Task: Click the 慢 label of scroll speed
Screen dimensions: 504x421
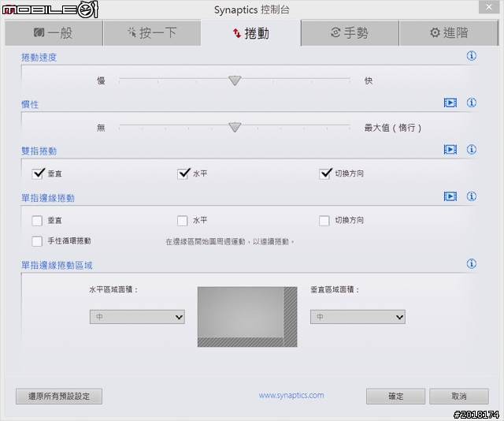Action: 101,80
